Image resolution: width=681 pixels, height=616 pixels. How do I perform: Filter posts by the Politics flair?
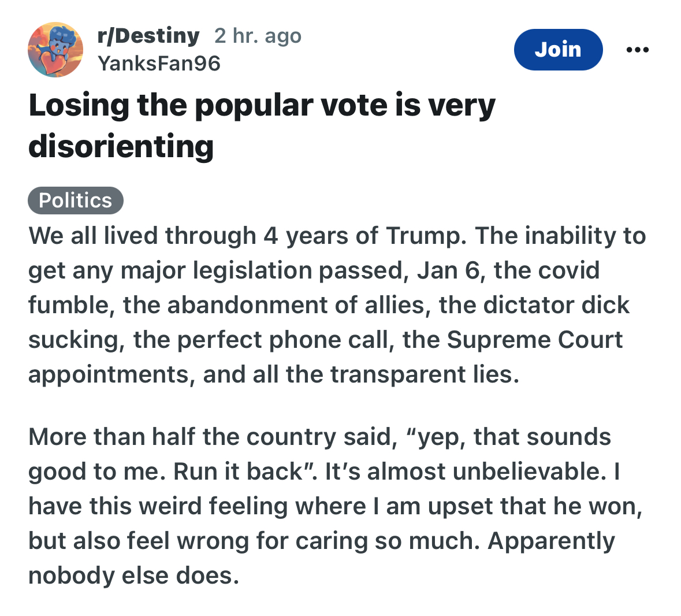coord(76,201)
